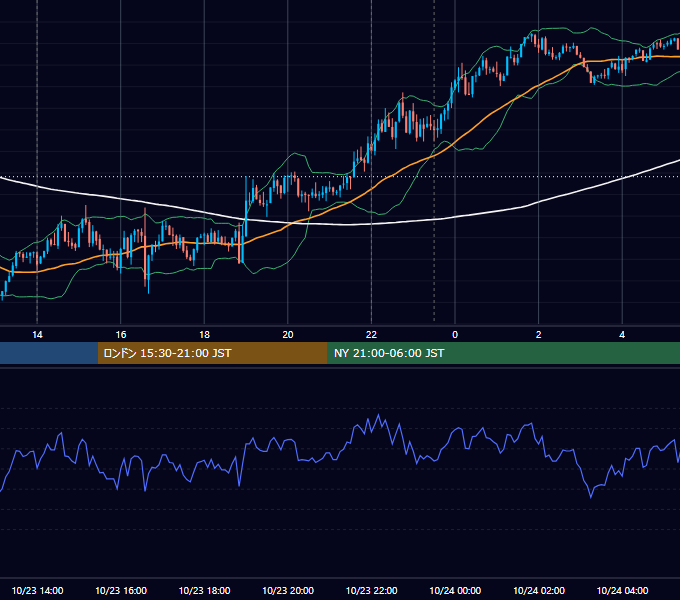Click the 10/24 04:00 date label
This screenshot has height=600, width=680.
pos(622,590)
